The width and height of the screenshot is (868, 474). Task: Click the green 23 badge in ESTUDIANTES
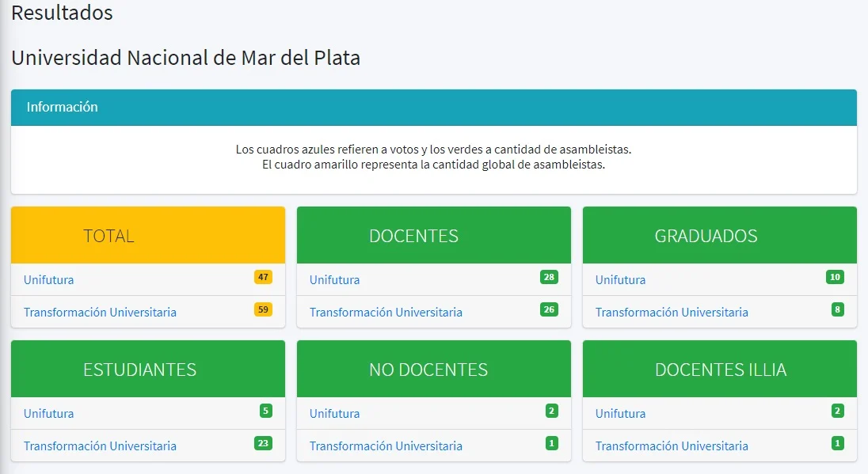pos(263,444)
